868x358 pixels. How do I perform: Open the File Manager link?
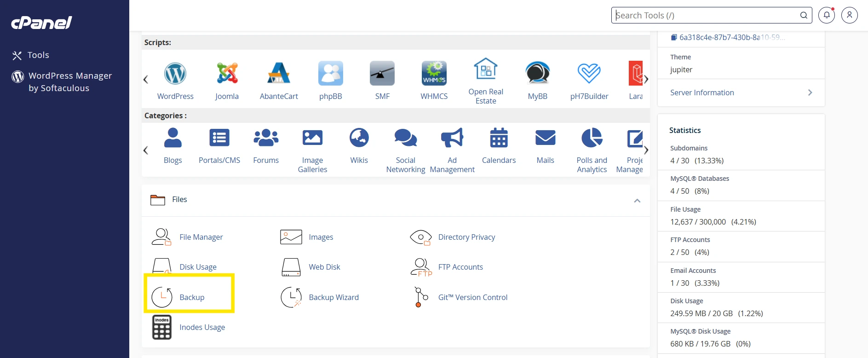[x=201, y=237]
